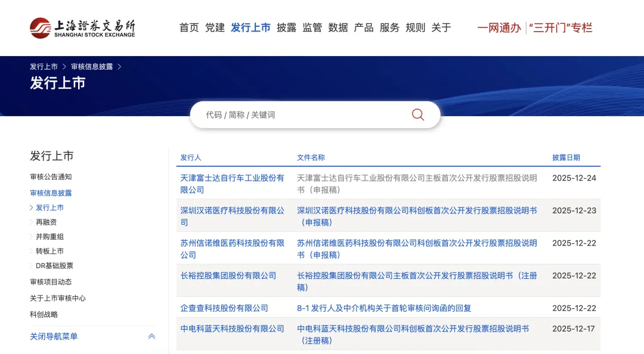Click the Shanghai Stock Exchange logo

(x=82, y=28)
